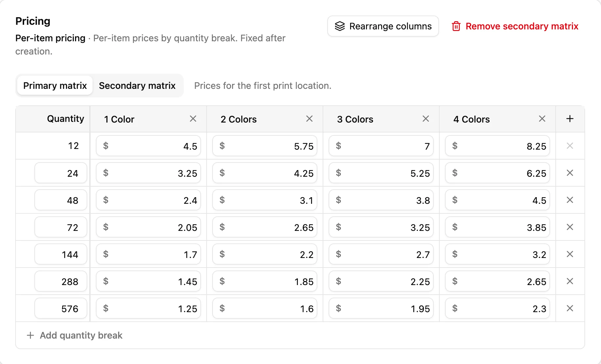
Task: Click the 3 Colors column header label
Action: (355, 119)
